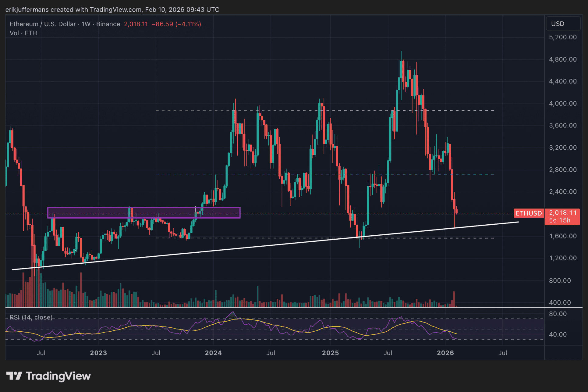Click the 2024 label on time axis
This screenshot has height=392, width=588.
click(213, 353)
